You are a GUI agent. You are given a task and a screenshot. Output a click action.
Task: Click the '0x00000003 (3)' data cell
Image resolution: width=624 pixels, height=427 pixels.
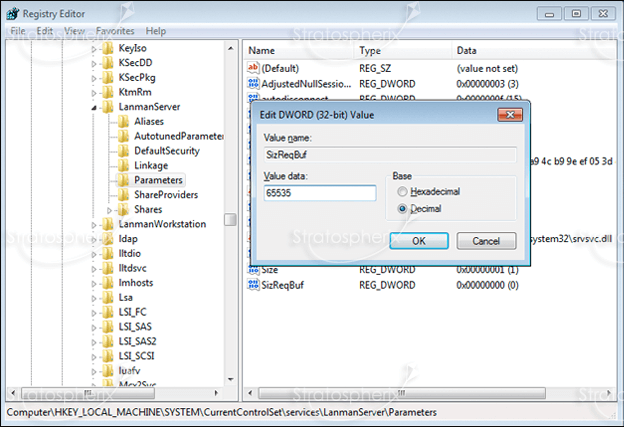click(488, 84)
